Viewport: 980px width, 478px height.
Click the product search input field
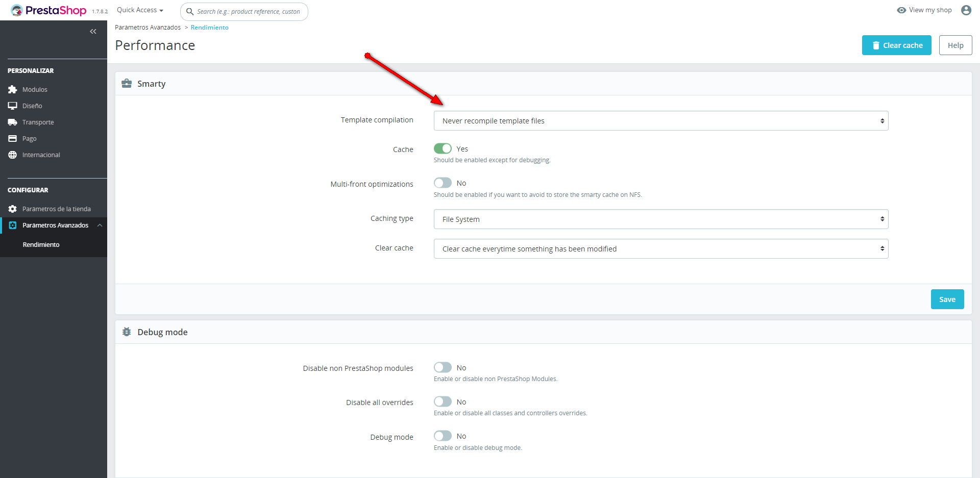tap(249, 12)
